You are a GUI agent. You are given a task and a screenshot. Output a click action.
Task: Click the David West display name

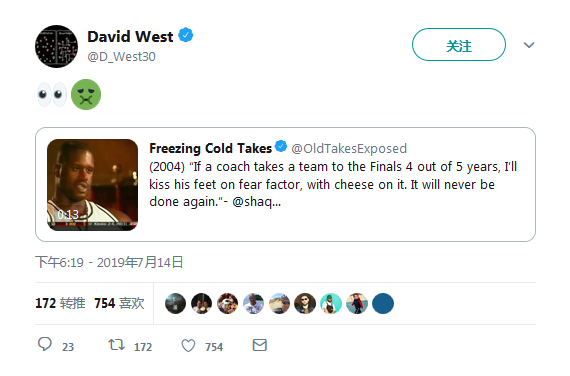(130, 37)
